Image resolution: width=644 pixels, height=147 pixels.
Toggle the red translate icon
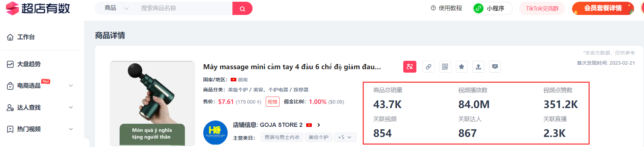click(410, 67)
